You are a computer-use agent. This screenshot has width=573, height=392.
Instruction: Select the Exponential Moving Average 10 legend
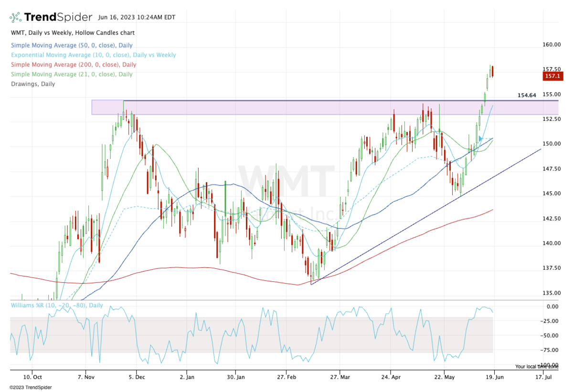(x=93, y=55)
